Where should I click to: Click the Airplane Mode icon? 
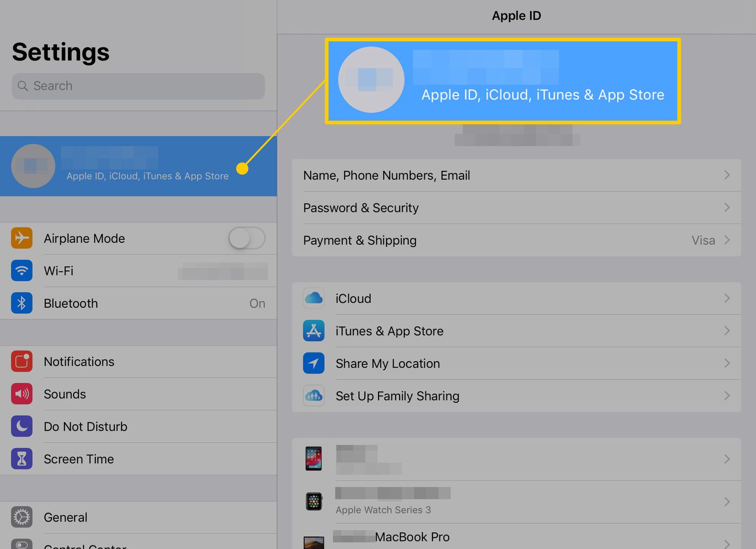tap(22, 238)
